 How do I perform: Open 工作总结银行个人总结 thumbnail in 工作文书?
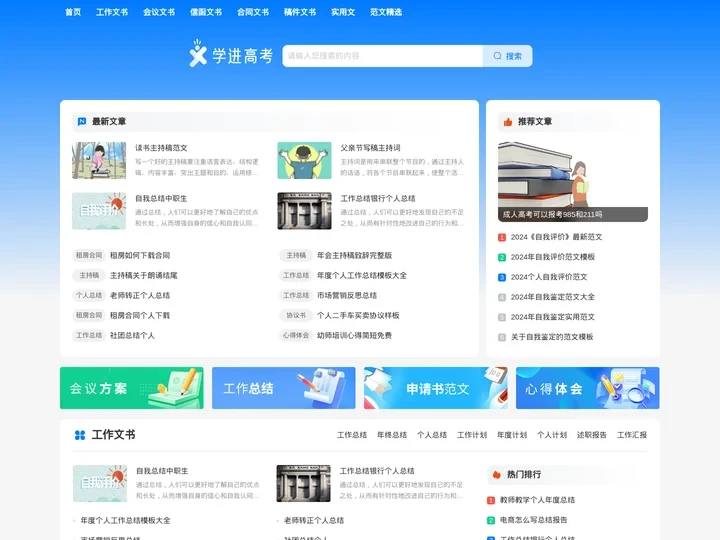click(304, 484)
